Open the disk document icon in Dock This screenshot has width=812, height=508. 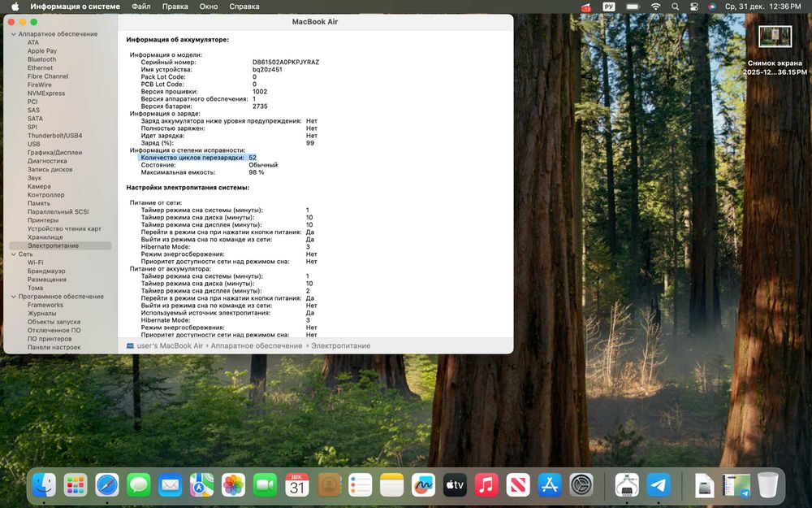pyautogui.click(x=704, y=486)
